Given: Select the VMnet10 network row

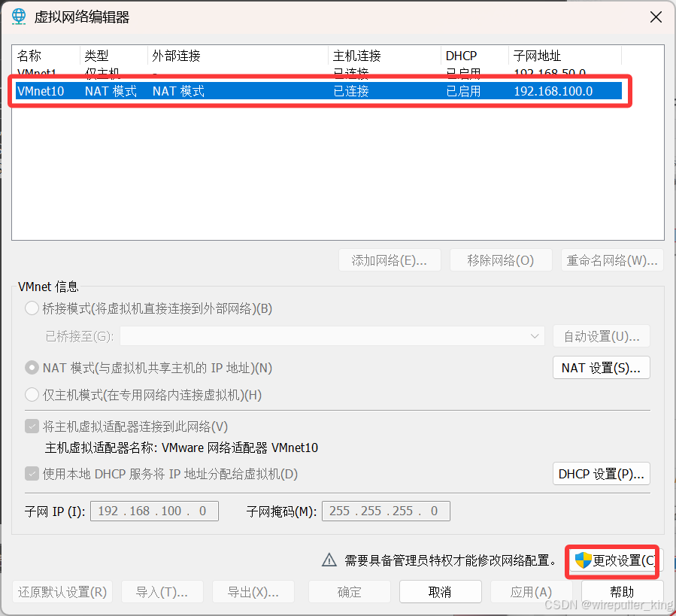Looking at the screenshot, I should tap(319, 91).
